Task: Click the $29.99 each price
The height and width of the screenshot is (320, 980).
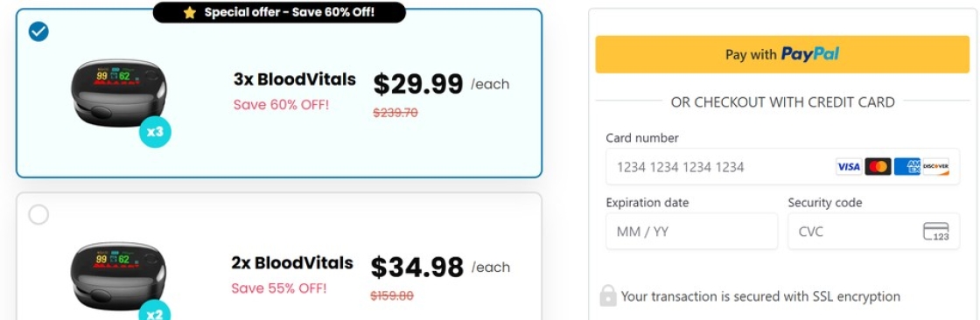Action: (441, 84)
